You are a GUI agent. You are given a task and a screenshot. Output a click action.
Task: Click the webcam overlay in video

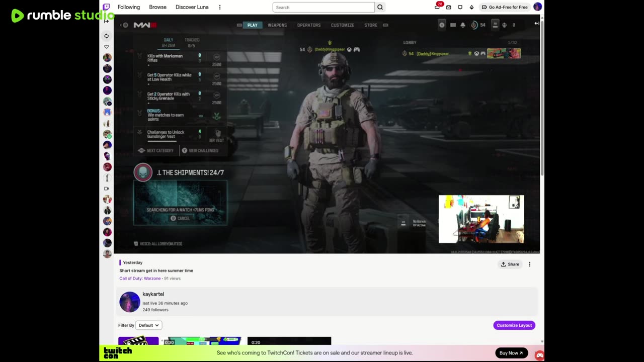pyautogui.click(x=481, y=219)
